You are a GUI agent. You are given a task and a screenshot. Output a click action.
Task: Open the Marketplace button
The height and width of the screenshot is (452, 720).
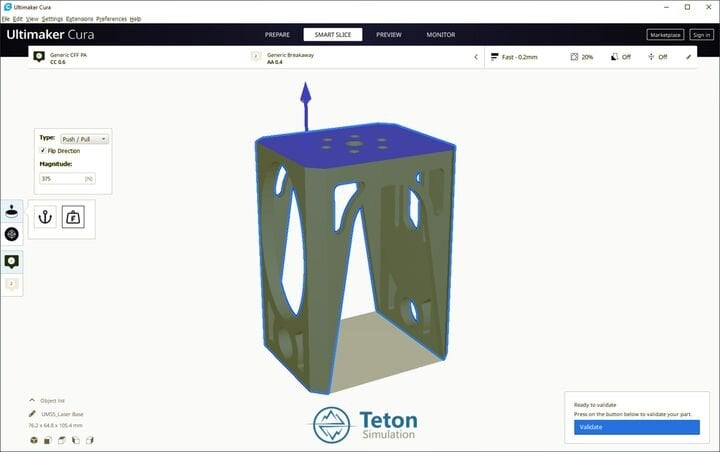point(663,34)
